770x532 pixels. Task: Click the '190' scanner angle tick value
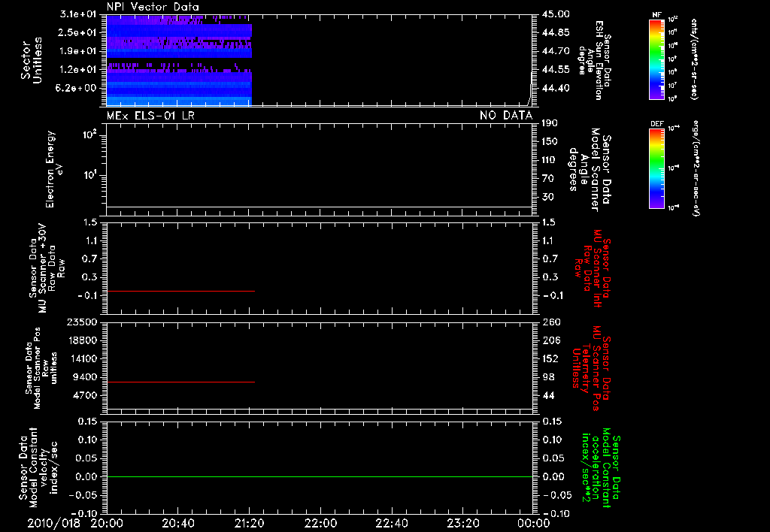(550, 122)
